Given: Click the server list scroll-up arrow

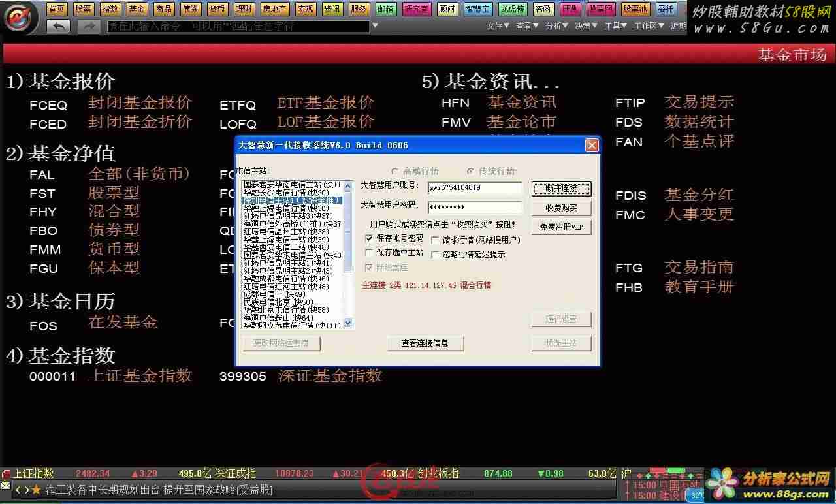Looking at the screenshot, I should pos(347,185).
